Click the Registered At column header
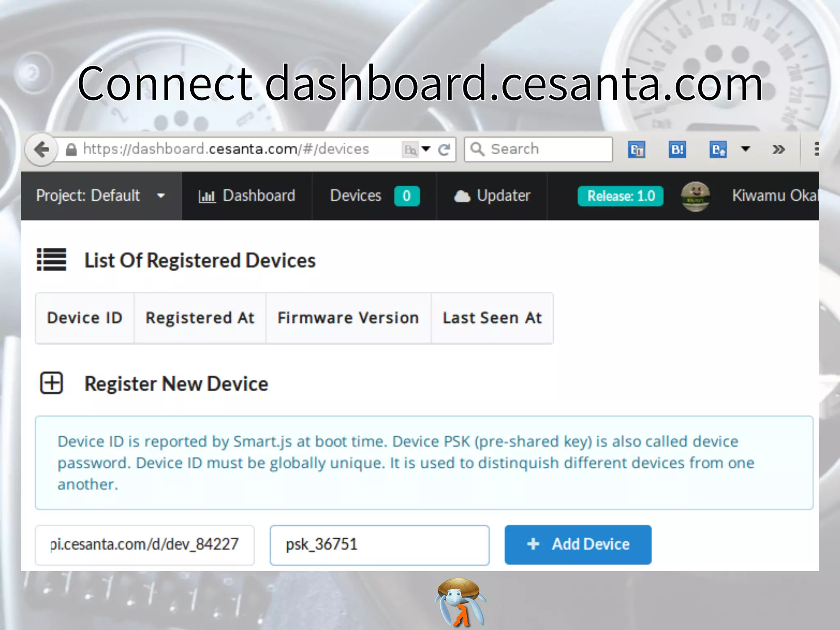 [200, 318]
